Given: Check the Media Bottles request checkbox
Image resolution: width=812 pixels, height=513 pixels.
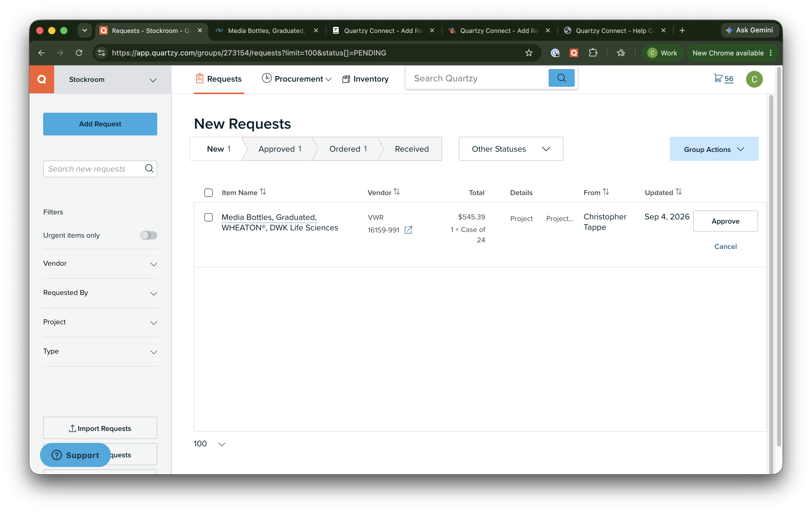Looking at the screenshot, I should point(208,217).
